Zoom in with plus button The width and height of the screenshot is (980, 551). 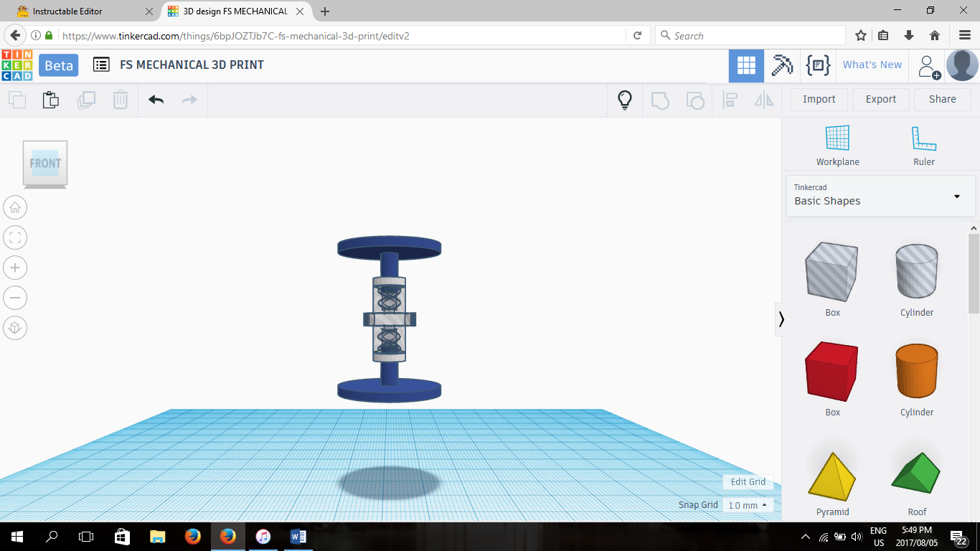point(15,268)
